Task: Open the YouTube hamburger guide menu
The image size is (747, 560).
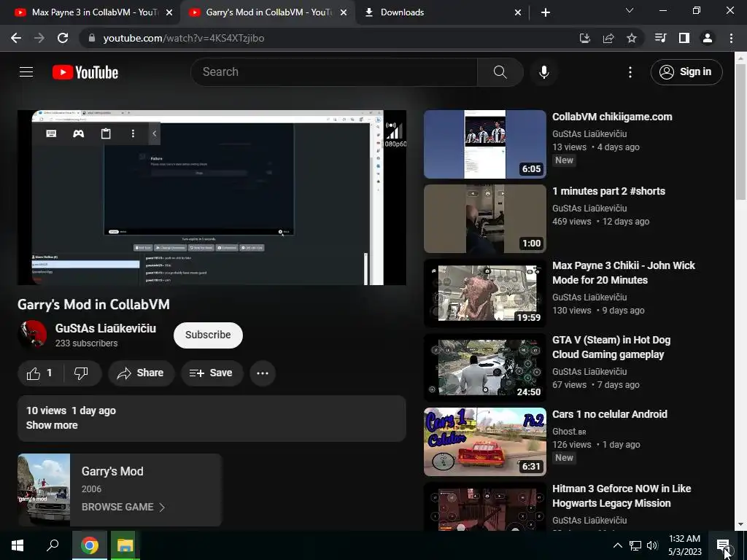Action: click(26, 72)
